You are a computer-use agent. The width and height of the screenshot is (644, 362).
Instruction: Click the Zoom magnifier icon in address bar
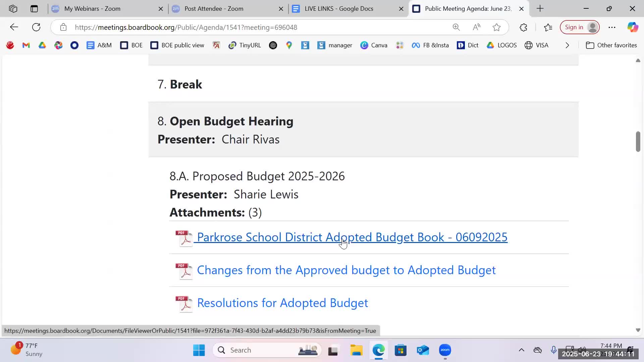pyautogui.click(x=456, y=27)
